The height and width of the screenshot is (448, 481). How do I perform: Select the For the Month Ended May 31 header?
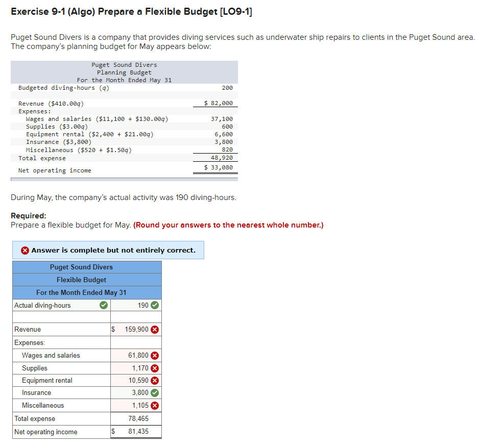(x=86, y=292)
